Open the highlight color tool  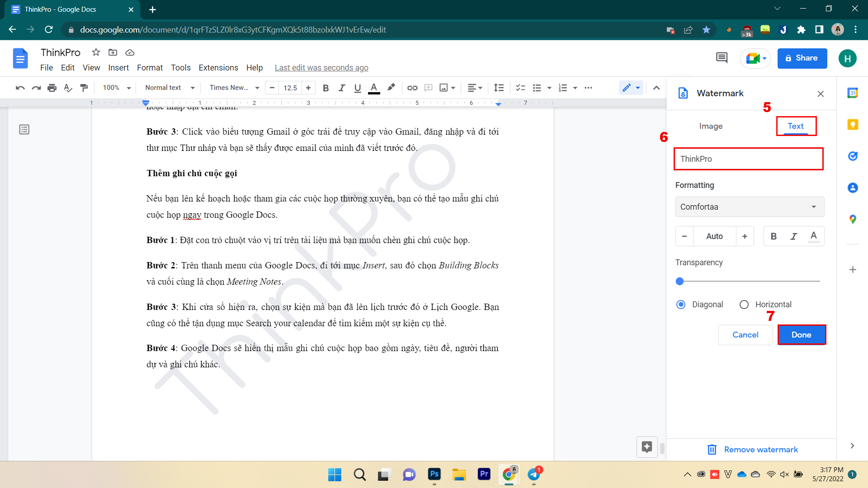tap(391, 88)
